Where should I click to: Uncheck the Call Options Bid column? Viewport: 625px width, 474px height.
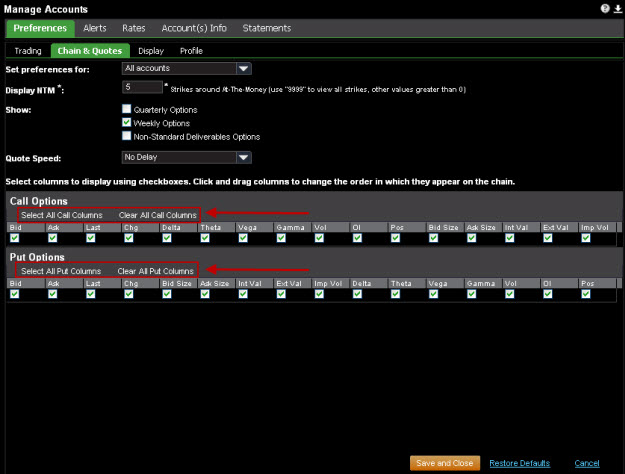tap(15, 238)
